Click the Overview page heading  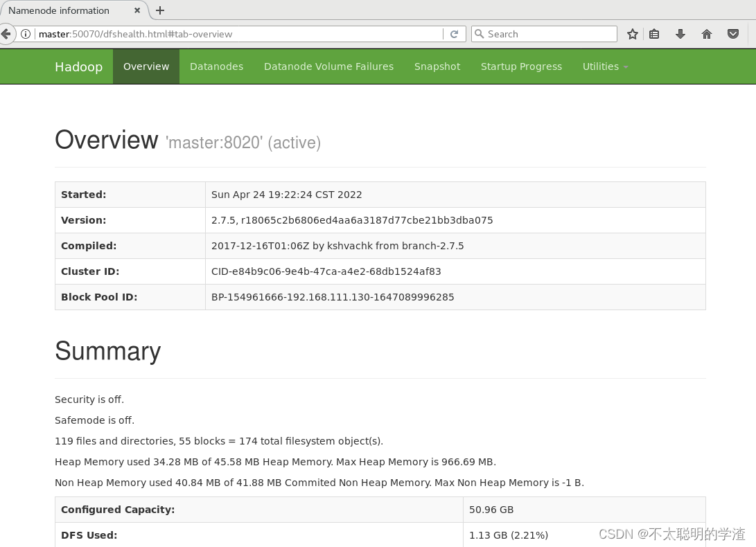pyautogui.click(x=107, y=140)
